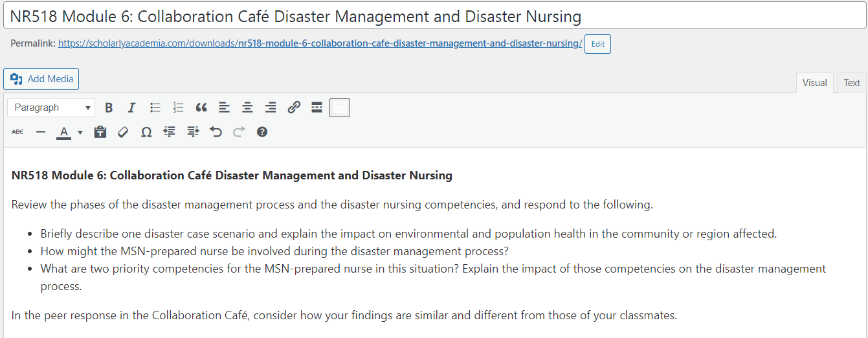
Task: Switch to the Text editor tab
Action: coord(852,83)
